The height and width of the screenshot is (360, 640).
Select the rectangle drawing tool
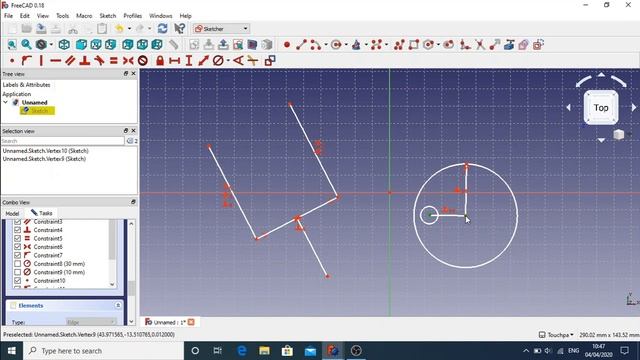414,44
